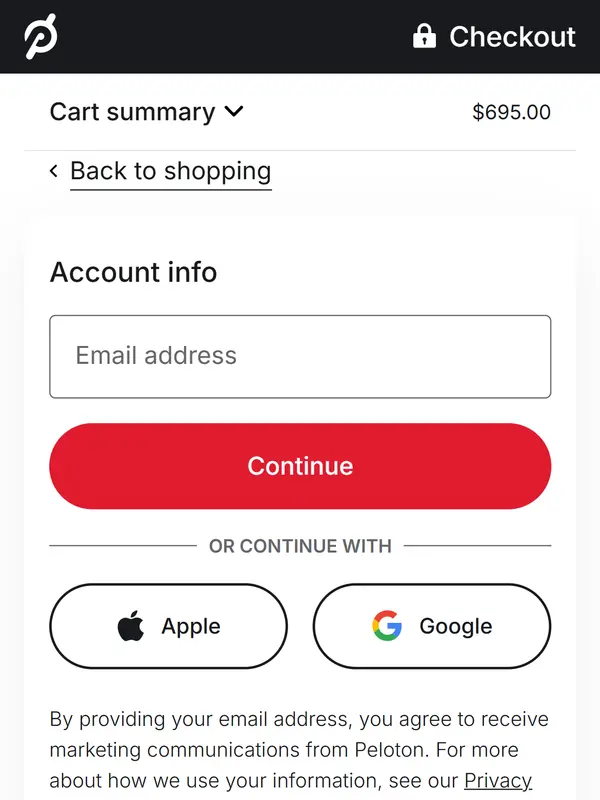Click the padlock icon beside Checkout
Screen dimensions: 600x800
pyautogui.click(x=425, y=37)
